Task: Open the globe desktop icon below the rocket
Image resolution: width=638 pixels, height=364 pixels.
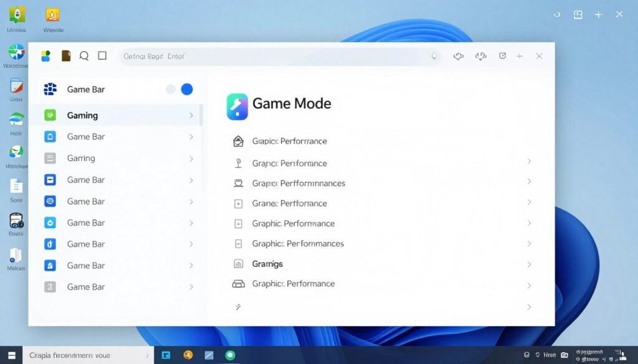Action: (x=17, y=52)
